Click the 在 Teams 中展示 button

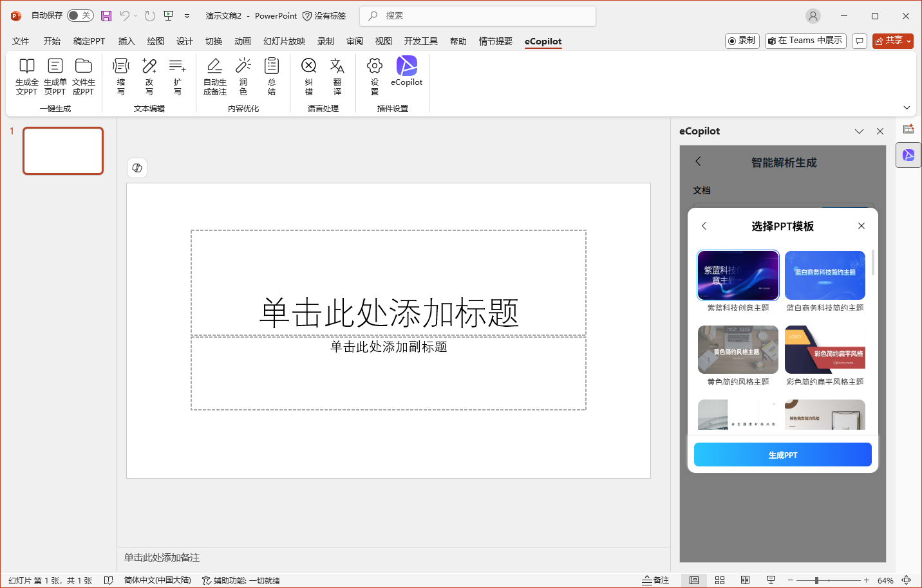click(805, 41)
